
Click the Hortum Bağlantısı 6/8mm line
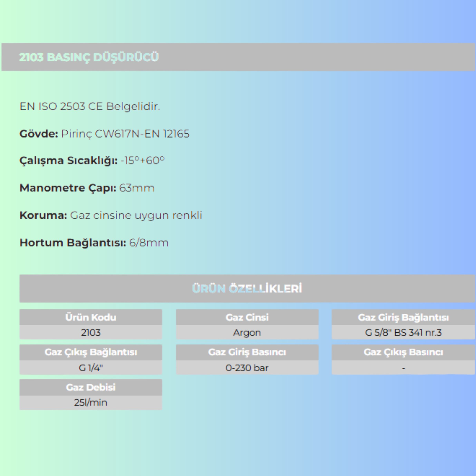pyautogui.click(x=94, y=243)
